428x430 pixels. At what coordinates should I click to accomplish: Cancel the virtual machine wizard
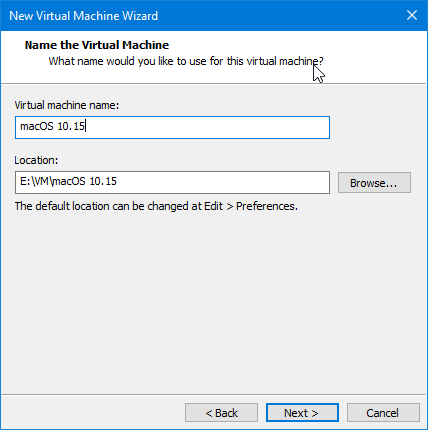tap(383, 413)
